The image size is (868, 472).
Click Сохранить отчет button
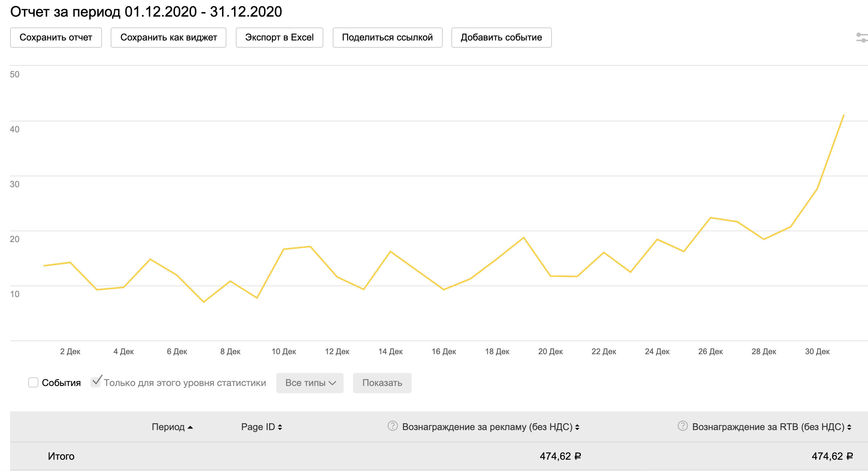[x=56, y=38]
